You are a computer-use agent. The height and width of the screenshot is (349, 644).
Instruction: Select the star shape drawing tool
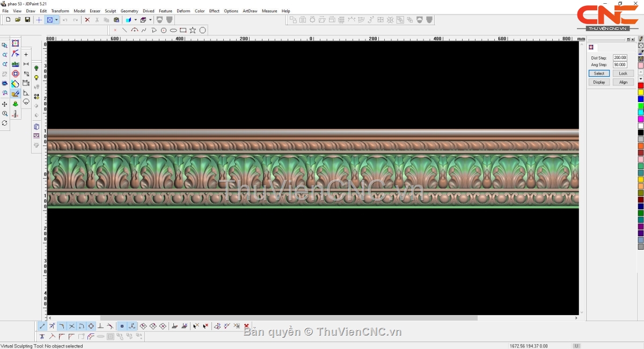point(193,30)
